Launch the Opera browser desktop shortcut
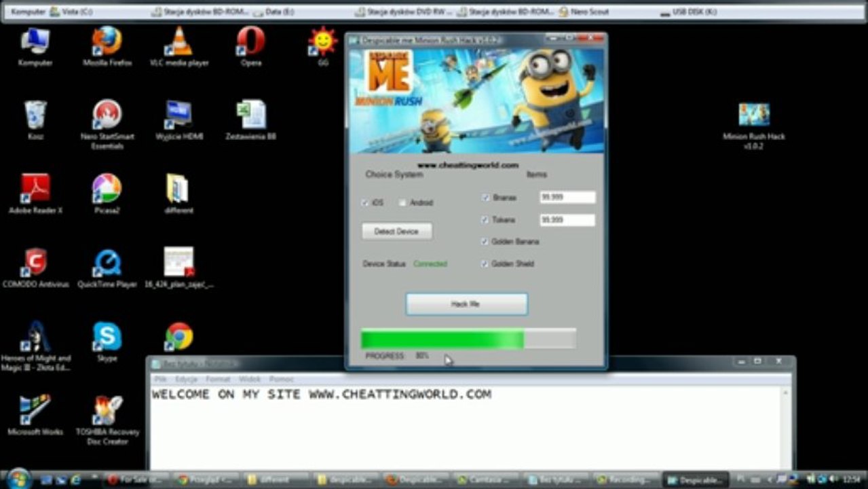The width and height of the screenshot is (868, 489). pos(250,47)
